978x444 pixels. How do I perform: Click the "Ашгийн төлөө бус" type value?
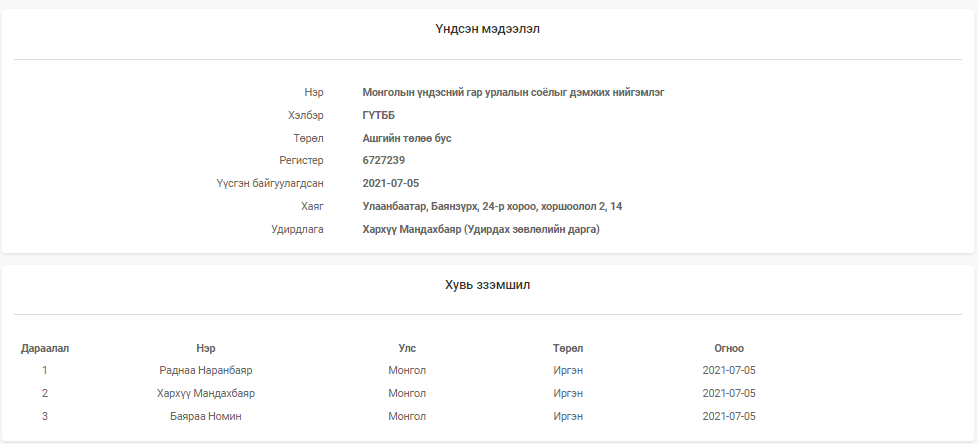point(406,138)
